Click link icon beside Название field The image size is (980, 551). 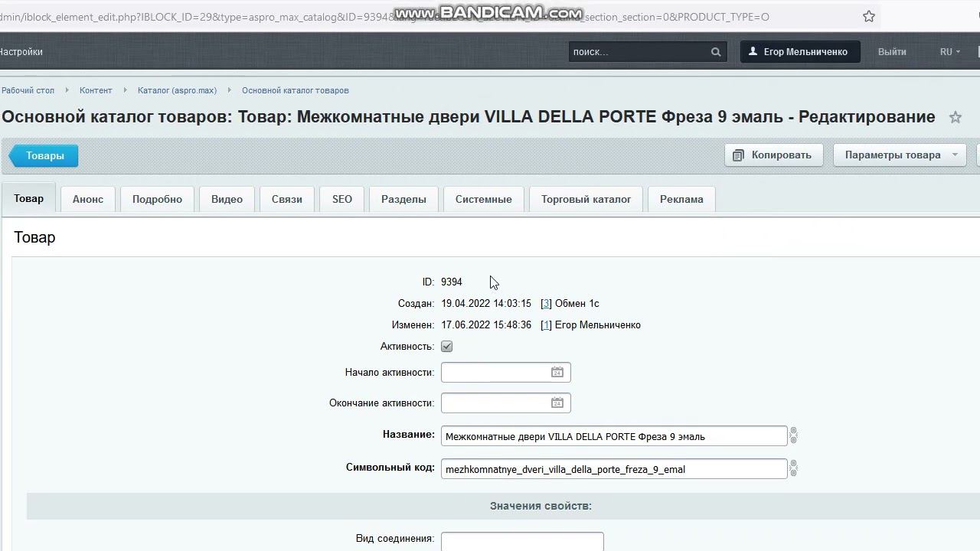[x=794, y=435]
